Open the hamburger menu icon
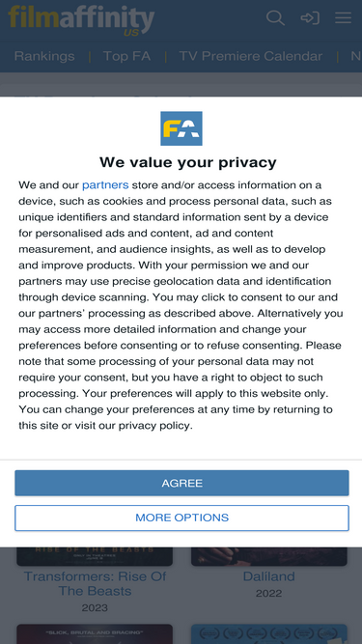The image size is (362, 644). pyautogui.click(x=343, y=17)
